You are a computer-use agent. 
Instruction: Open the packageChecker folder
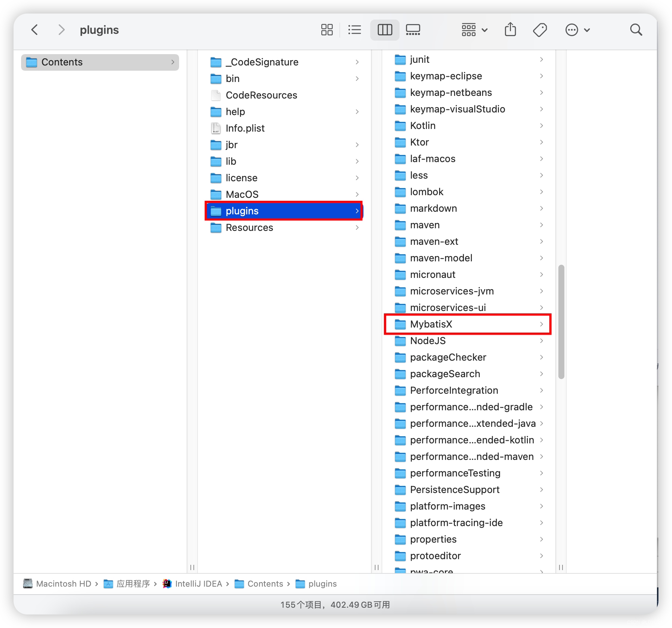[x=469, y=357]
